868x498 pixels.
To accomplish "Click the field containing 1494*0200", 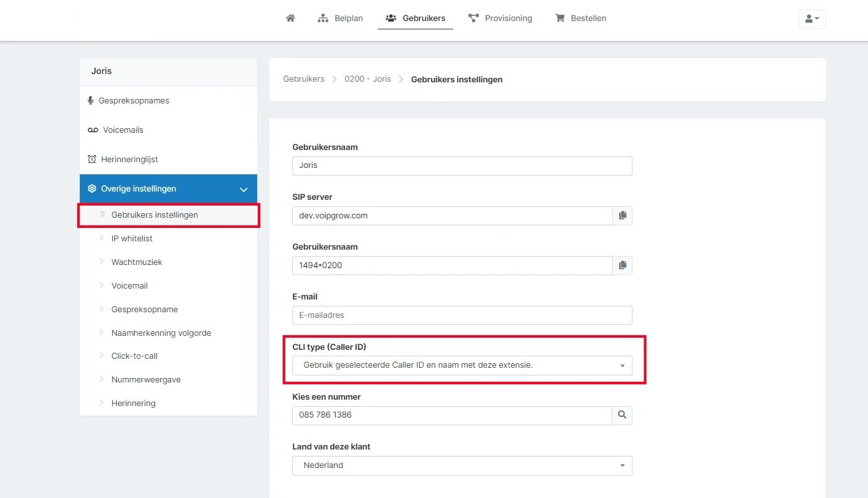I will coord(453,265).
